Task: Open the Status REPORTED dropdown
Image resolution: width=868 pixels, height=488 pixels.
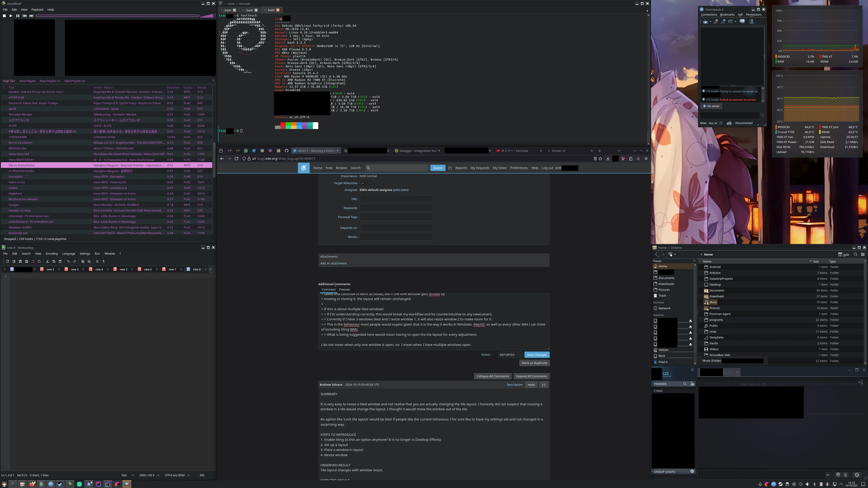Action: point(510,355)
